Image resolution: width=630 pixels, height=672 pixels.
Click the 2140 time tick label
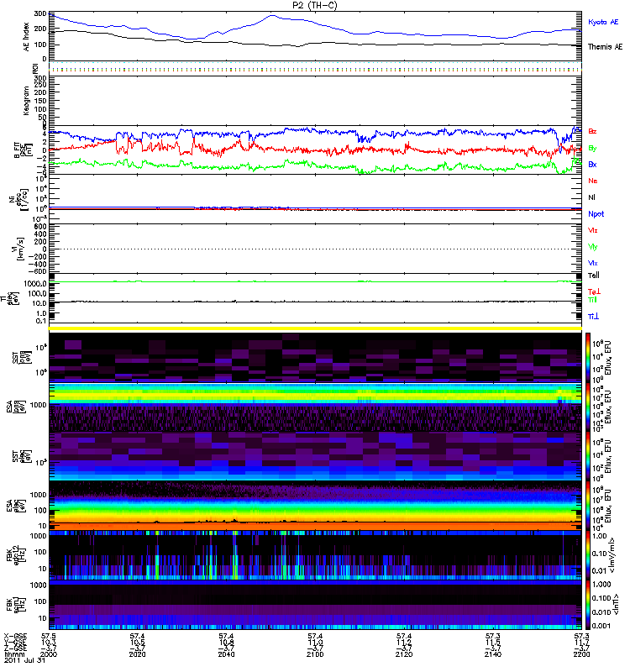(493, 654)
